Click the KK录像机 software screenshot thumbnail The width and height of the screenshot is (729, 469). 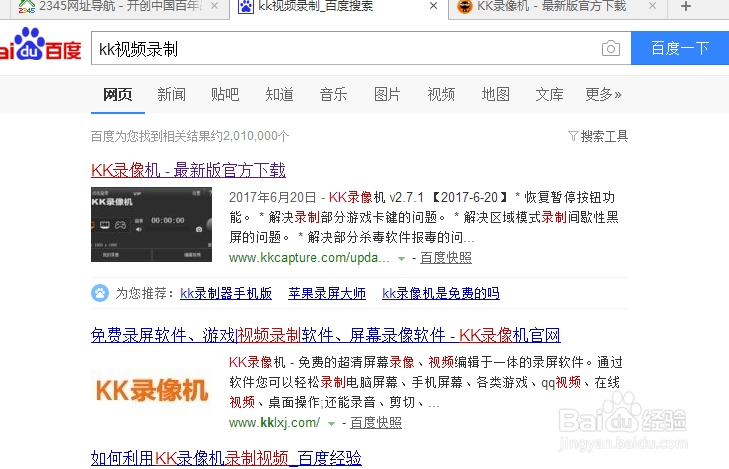152,225
